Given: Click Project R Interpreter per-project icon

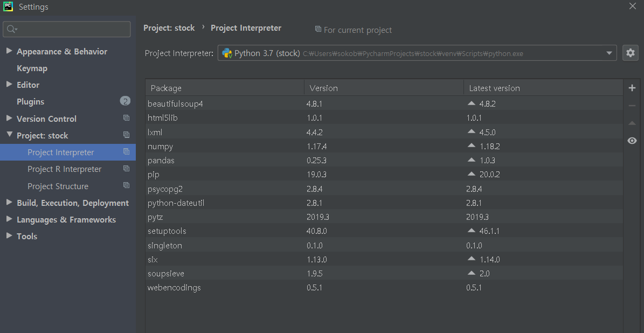Looking at the screenshot, I should tap(127, 168).
